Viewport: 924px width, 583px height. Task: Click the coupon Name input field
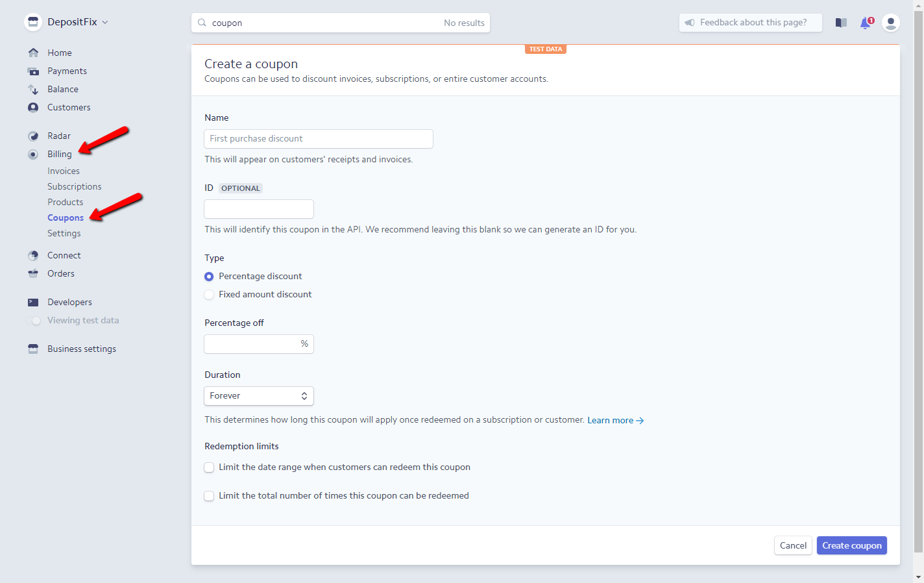pos(319,139)
